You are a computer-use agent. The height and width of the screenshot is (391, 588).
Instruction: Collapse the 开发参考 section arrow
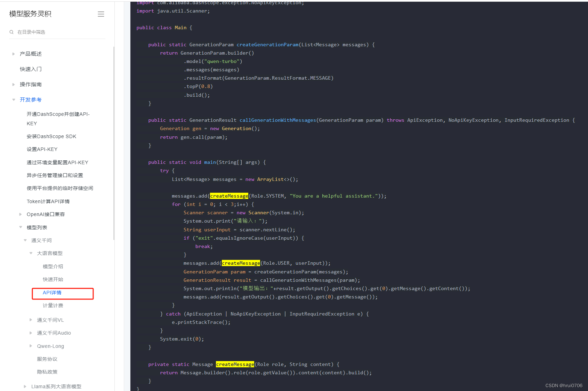(14, 100)
